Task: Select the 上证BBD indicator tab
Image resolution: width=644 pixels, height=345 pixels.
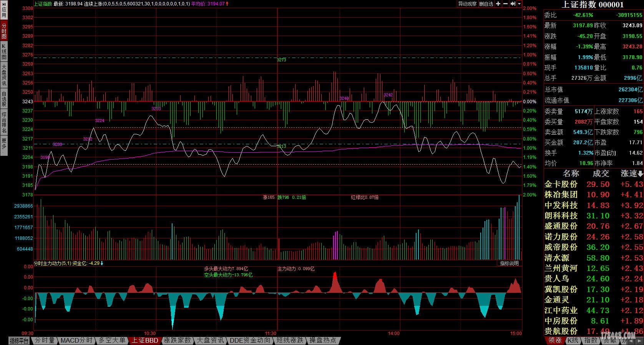Action: (145, 340)
